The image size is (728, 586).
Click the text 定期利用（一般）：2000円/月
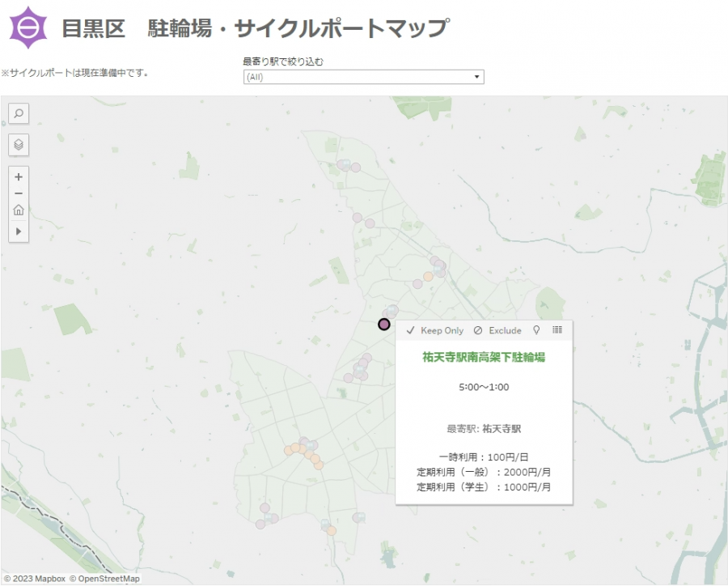click(484, 472)
